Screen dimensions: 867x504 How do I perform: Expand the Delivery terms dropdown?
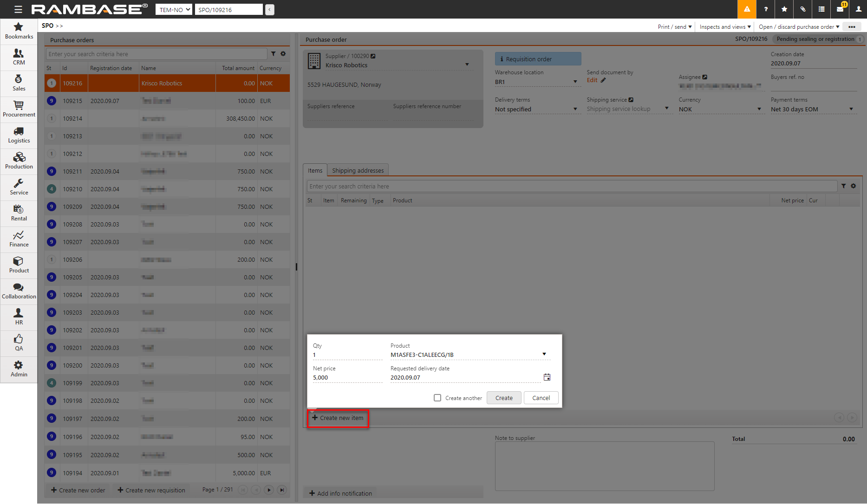[575, 110]
